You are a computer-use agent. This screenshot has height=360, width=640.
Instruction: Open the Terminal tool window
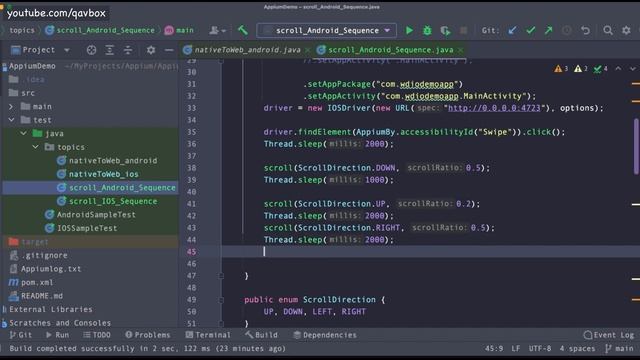pos(208,335)
